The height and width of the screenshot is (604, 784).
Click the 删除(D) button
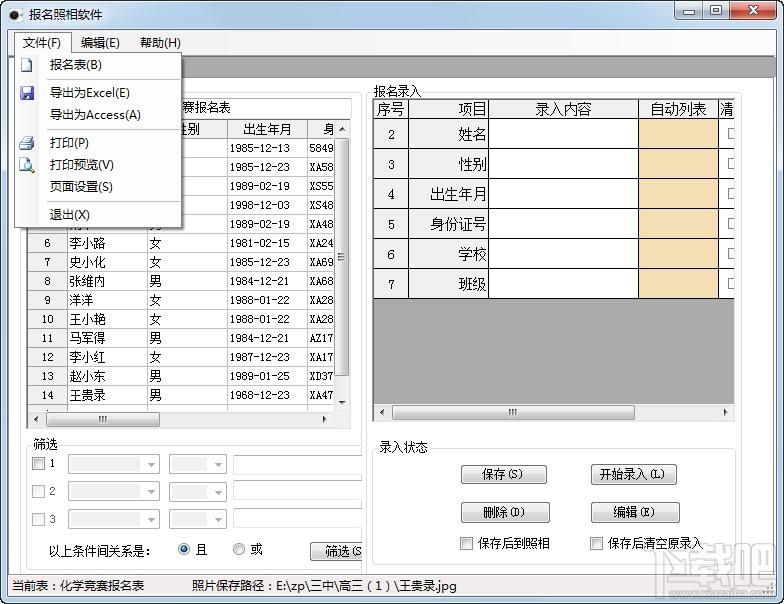click(505, 512)
